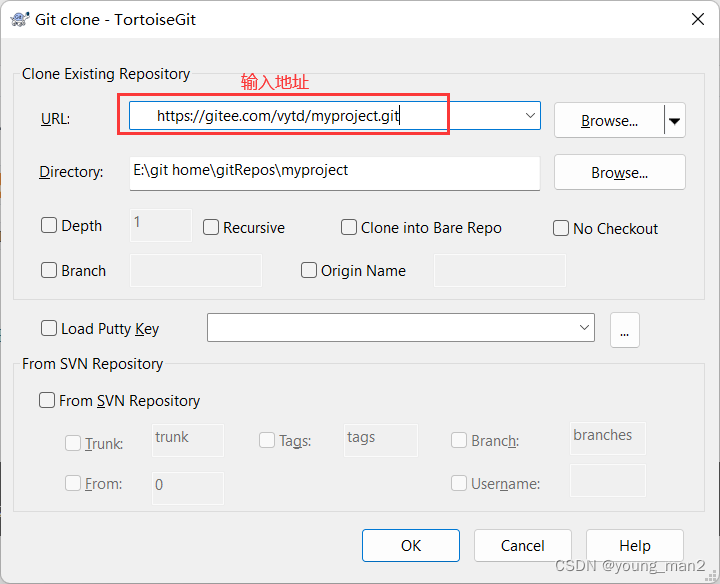
Task: Check the No Checkout option
Action: point(561,228)
